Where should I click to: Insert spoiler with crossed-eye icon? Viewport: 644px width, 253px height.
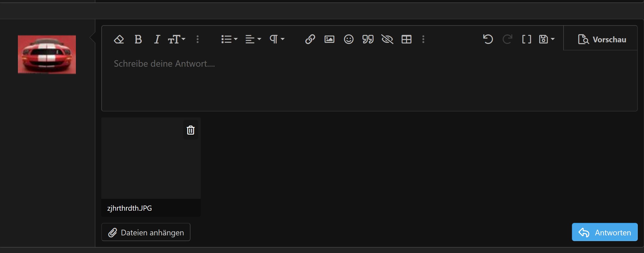[387, 40]
